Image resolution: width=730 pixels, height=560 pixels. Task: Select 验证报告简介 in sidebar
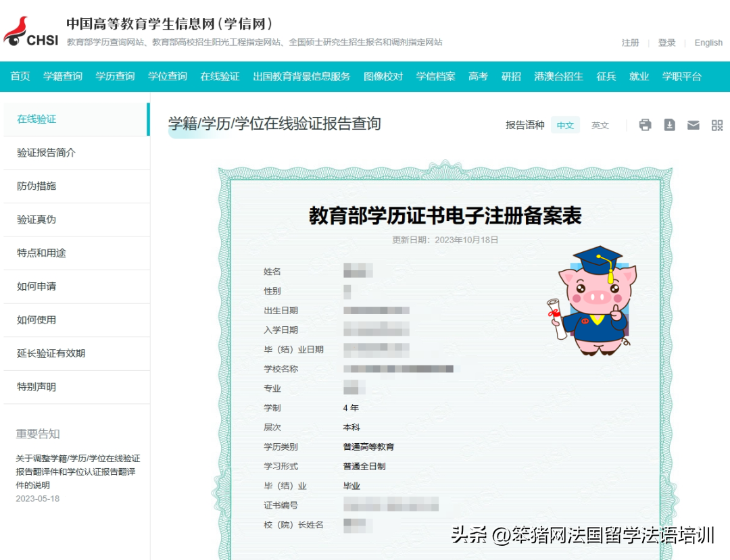coord(46,153)
